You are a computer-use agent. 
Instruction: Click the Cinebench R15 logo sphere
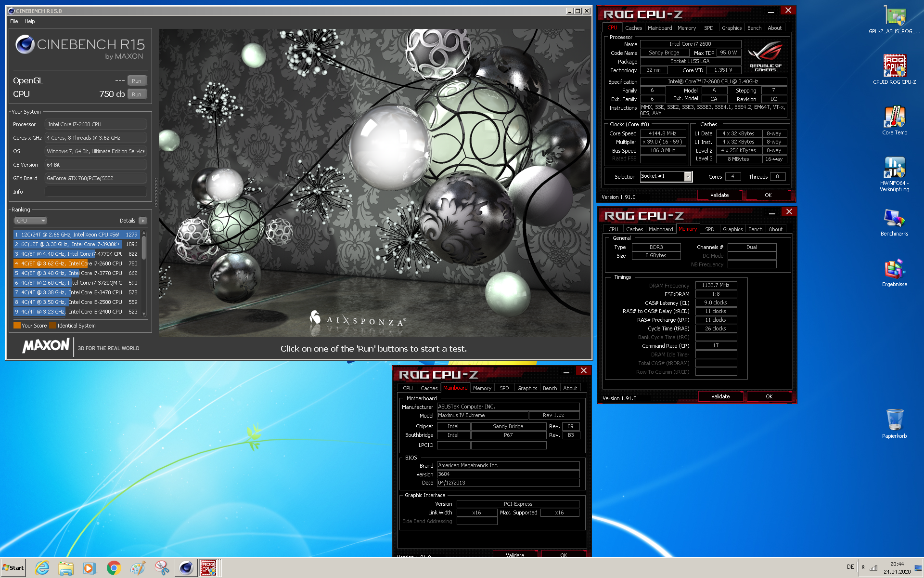coord(25,45)
